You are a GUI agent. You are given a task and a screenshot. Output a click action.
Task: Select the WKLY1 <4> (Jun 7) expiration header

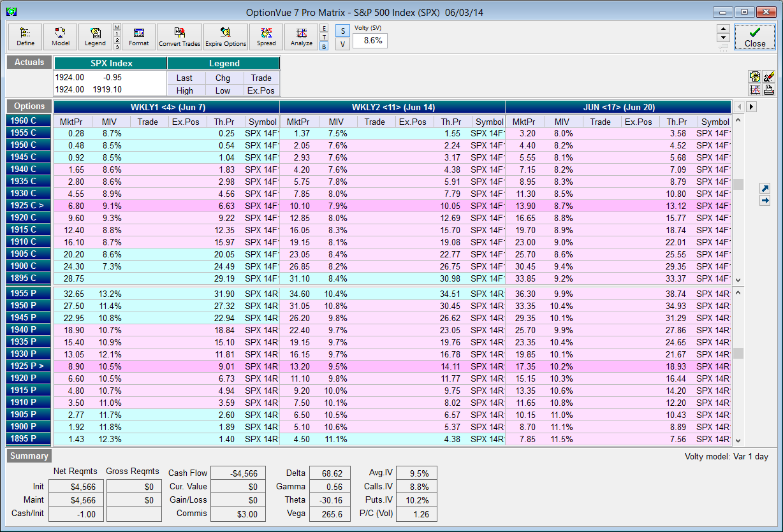click(166, 107)
